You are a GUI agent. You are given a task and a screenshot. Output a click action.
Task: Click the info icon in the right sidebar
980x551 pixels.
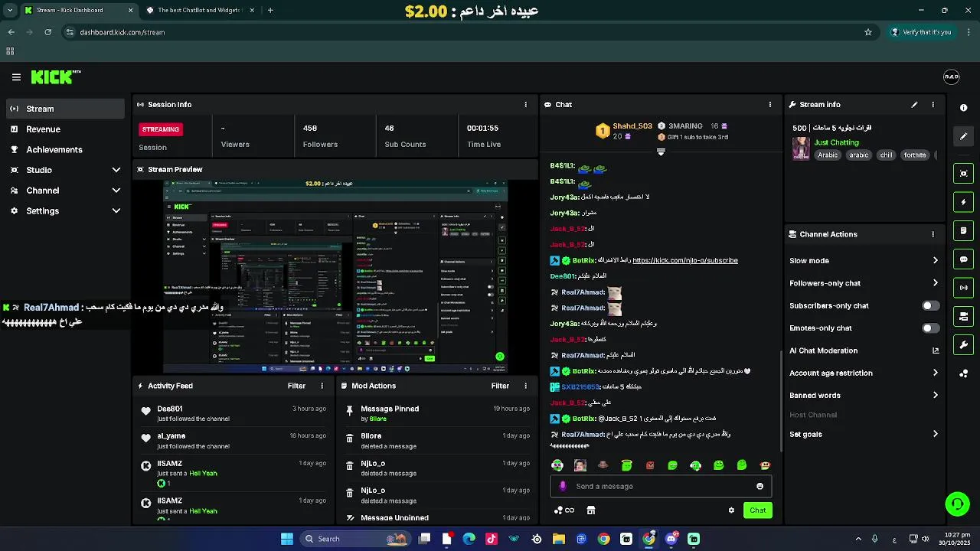pos(964,108)
